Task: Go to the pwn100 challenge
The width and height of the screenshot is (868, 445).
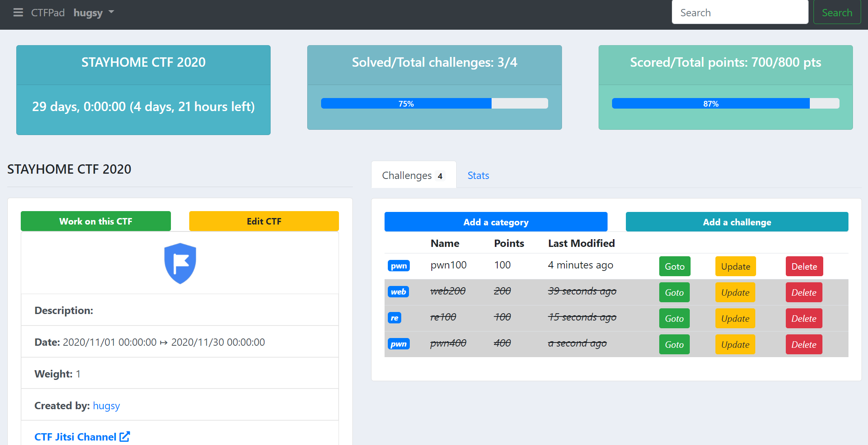Action: tap(674, 266)
